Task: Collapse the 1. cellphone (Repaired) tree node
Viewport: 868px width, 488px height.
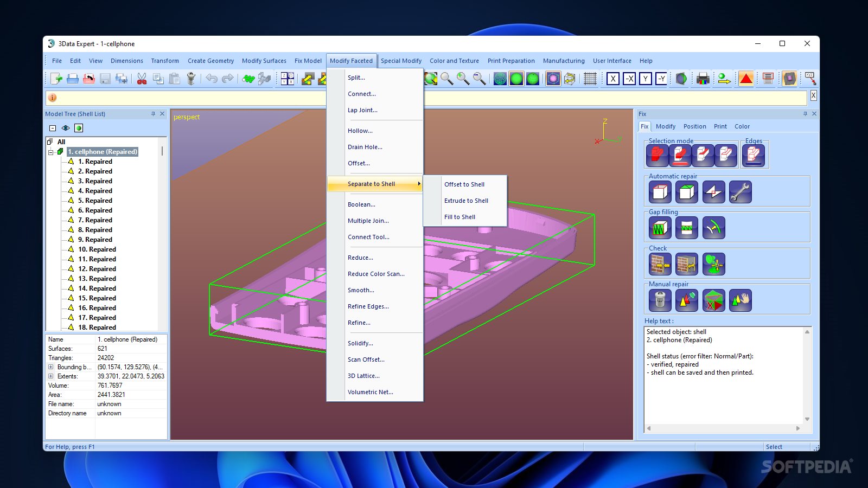Action: (x=51, y=152)
